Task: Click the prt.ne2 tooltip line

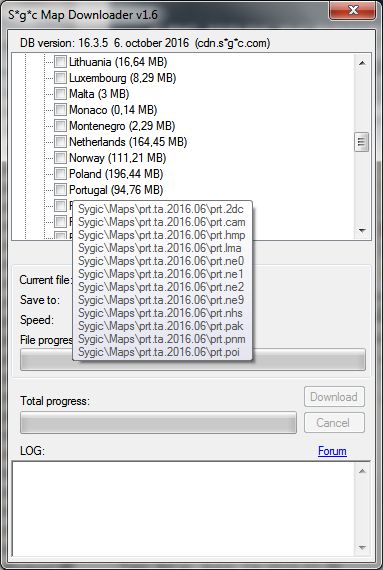Action: click(161, 287)
